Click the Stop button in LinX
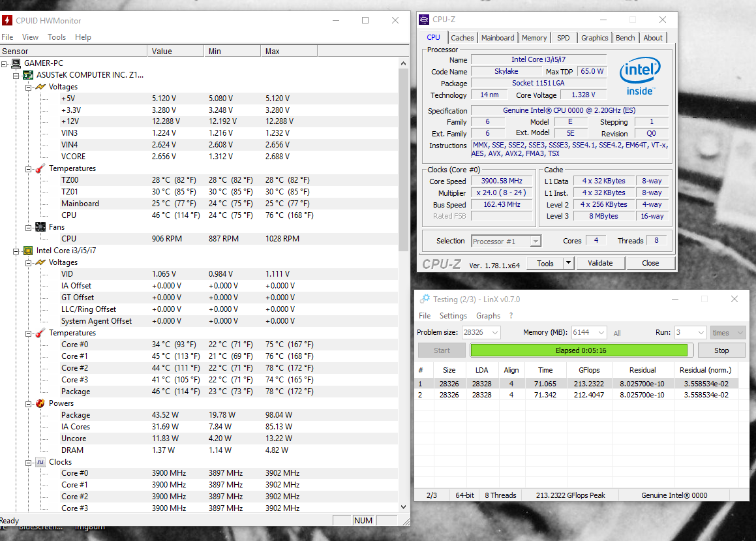 [x=721, y=350]
